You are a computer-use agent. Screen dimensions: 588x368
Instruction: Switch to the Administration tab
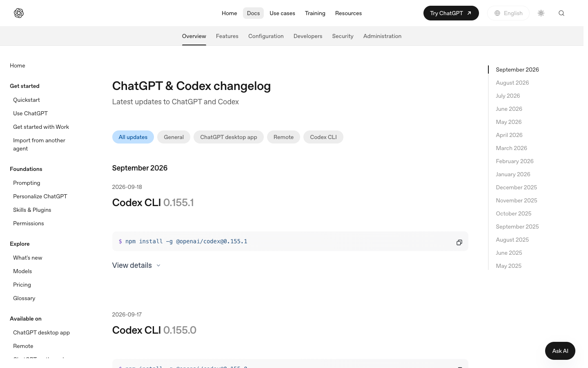click(x=382, y=36)
